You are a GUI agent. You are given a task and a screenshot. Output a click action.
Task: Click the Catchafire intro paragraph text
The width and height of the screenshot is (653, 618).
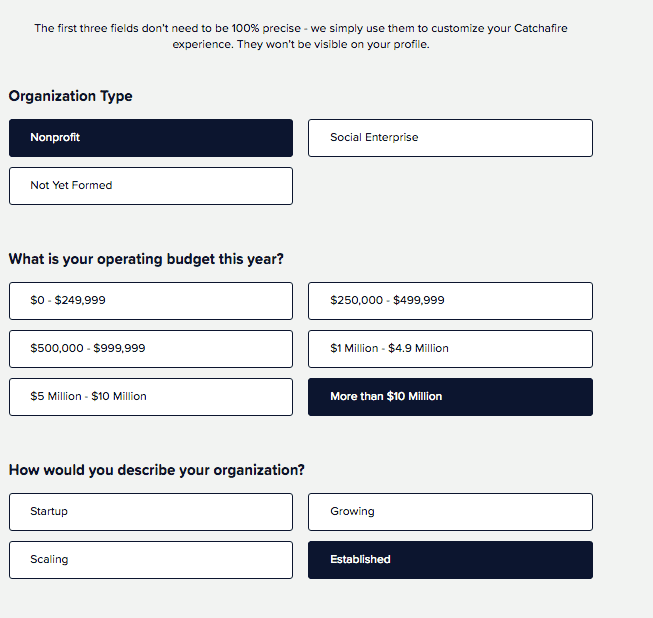[x=300, y=36]
